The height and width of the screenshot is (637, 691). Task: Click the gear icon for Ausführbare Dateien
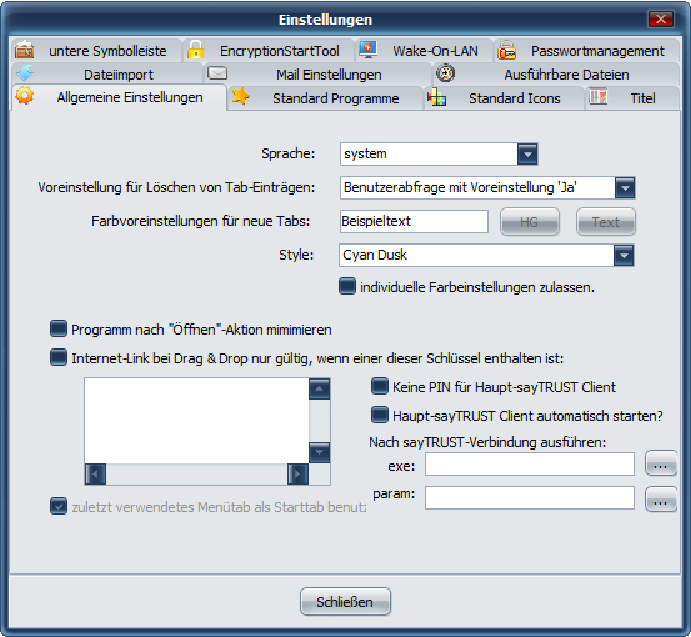[446, 74]
